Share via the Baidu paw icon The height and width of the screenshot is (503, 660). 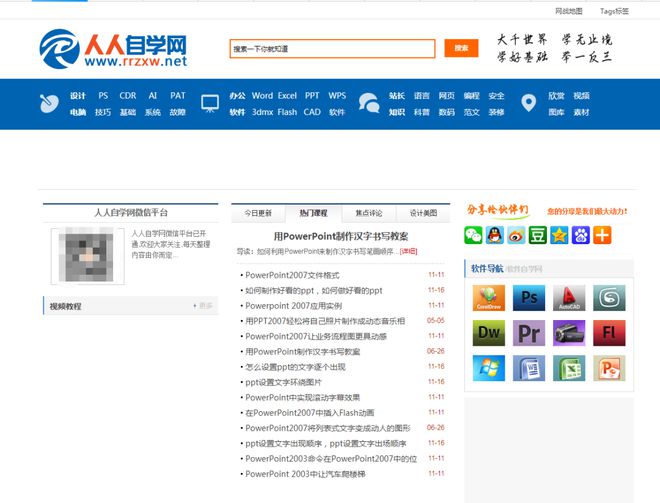pos(580,235)
